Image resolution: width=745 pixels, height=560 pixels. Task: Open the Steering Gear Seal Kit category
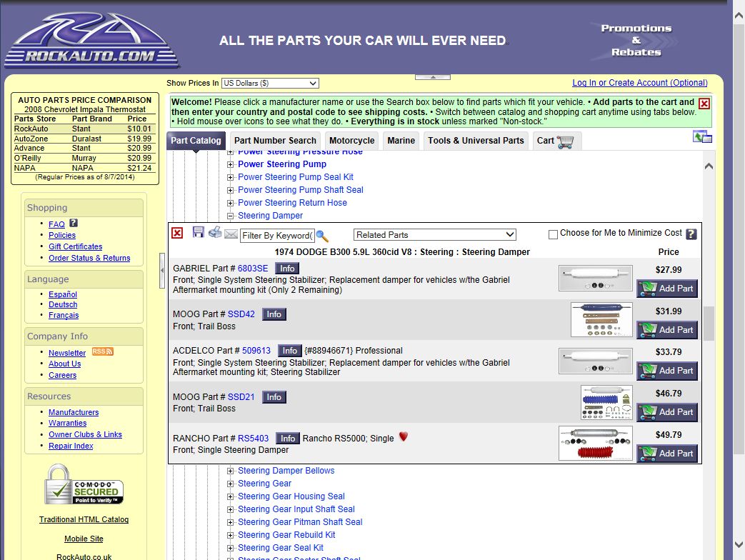click(280, 548)
